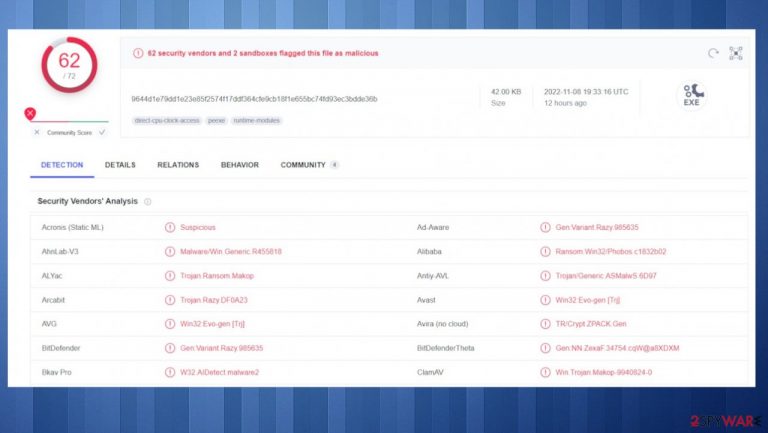Click the community score bar
768x433 pixels.
[x=70, y=121]
